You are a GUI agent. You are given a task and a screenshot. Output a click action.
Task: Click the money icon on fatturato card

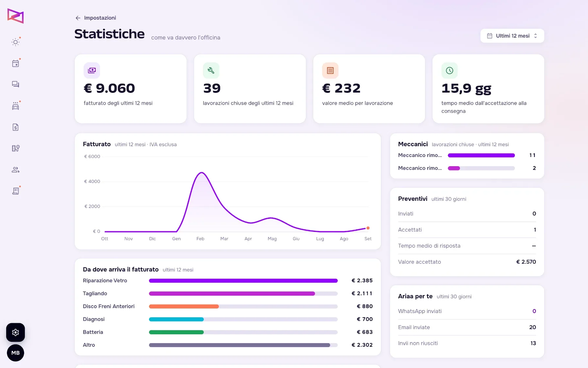(x=92, y=70)
